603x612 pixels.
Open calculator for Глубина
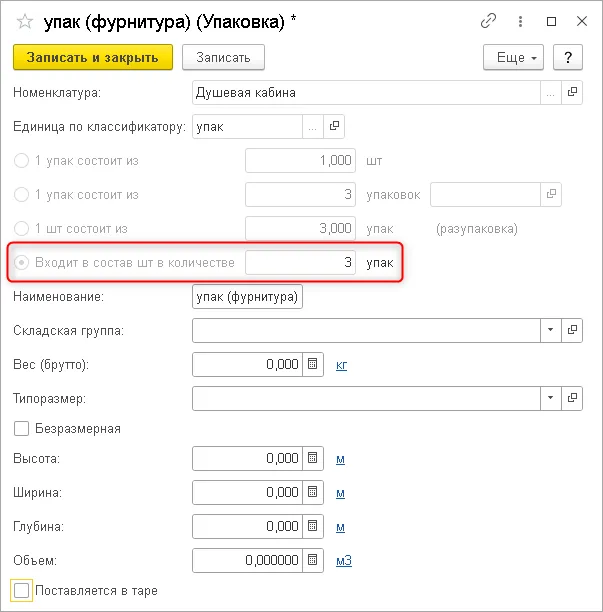pos(313,526)
